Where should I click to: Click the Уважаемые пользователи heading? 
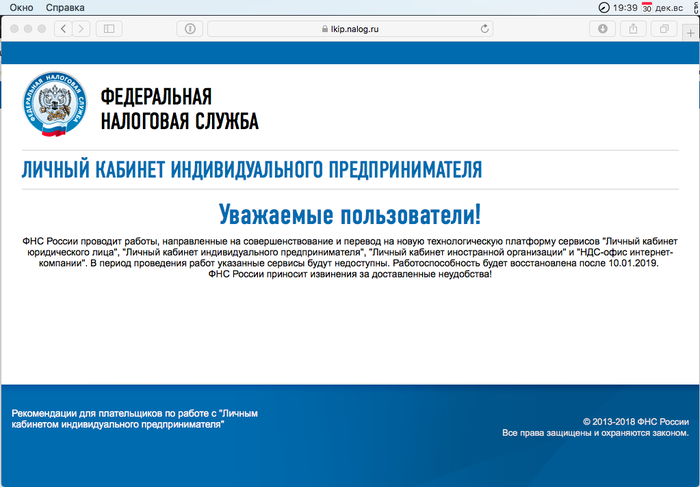(x=349, y=215)
